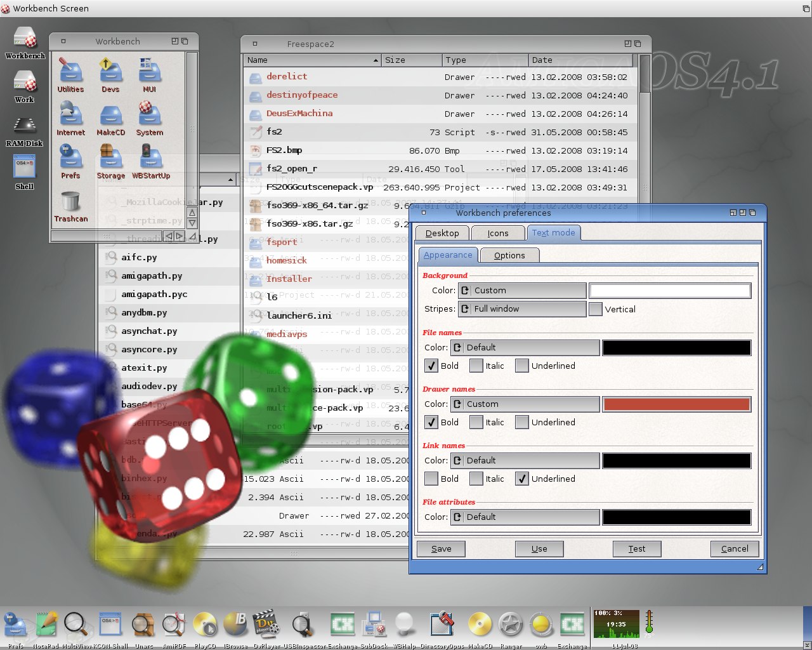
Task: Uncheck Underlined under Link names
Action: (x=521, y=479)
